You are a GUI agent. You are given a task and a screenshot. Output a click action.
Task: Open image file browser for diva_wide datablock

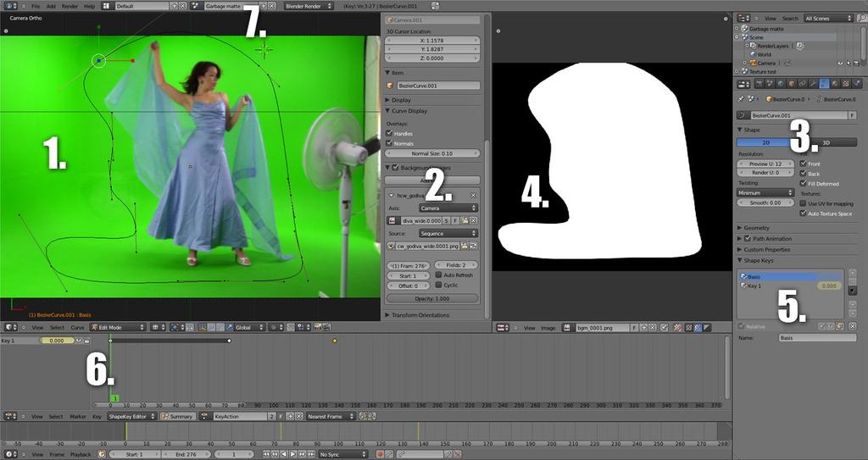(x=465, y=220)
